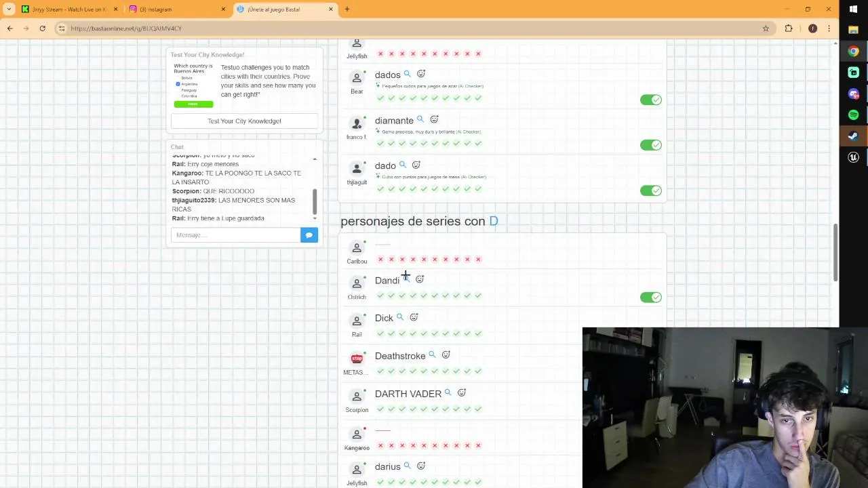
Task: Click first red X vote for Kangaroo
Action: tap(380, 445)
